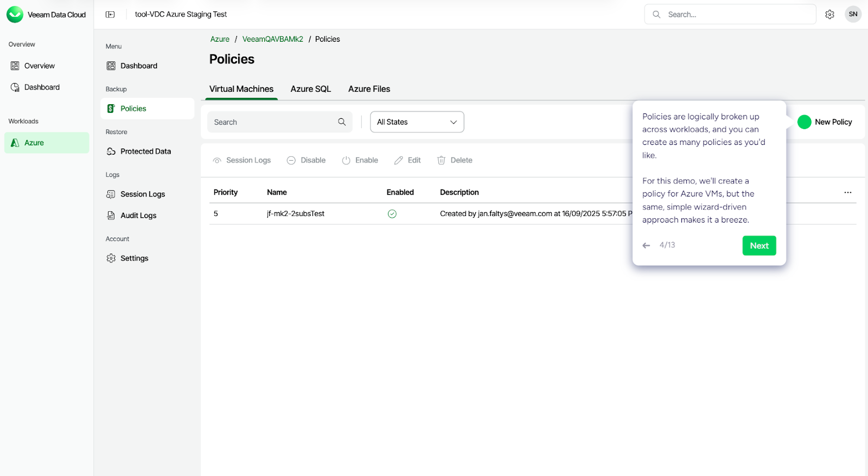Open the All States dropdown
The image size is (868, 476).
tap(417, 122)
